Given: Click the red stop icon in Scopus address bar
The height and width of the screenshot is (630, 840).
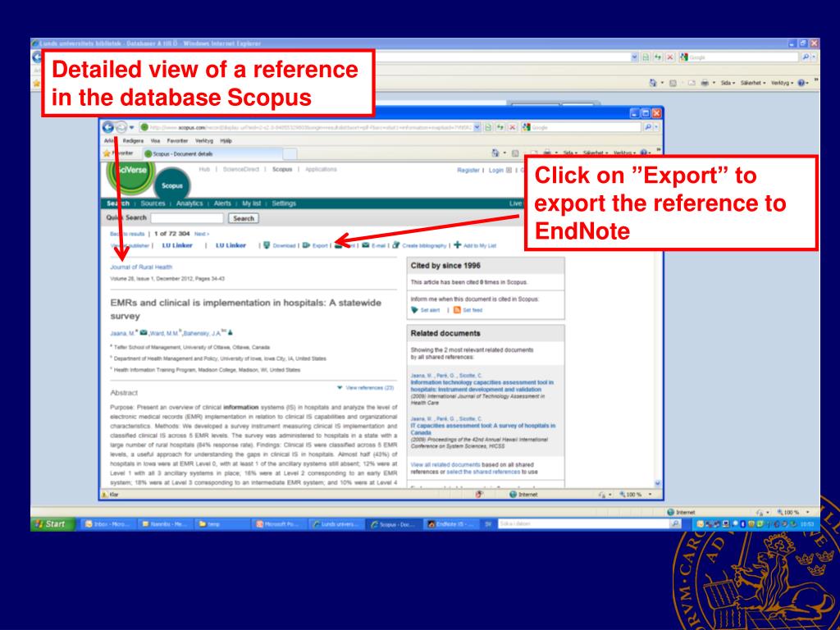Looking at the screenshot, I should (x=512, y=127).
